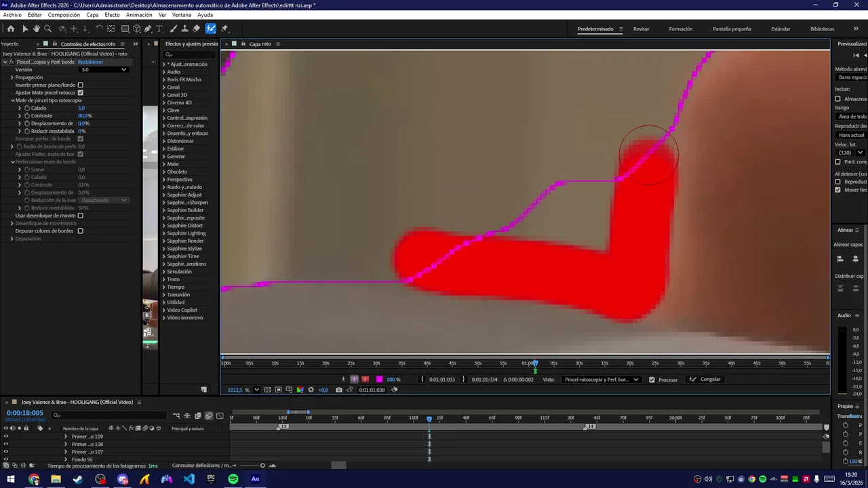Select the Hand tool
Image resolution: width=868 pixels, height=488 pixels.
tap(36, 28)
